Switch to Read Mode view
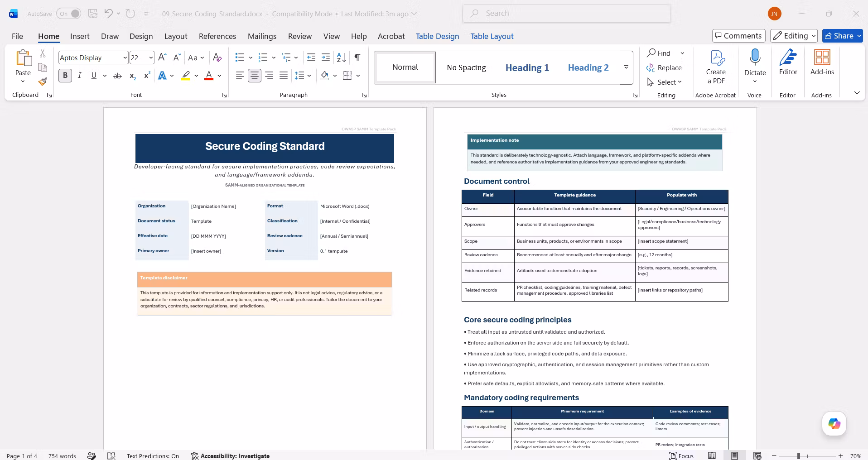The height and width of the screenshot is (460, 868). pyautogui.click(x=712, y=456)
